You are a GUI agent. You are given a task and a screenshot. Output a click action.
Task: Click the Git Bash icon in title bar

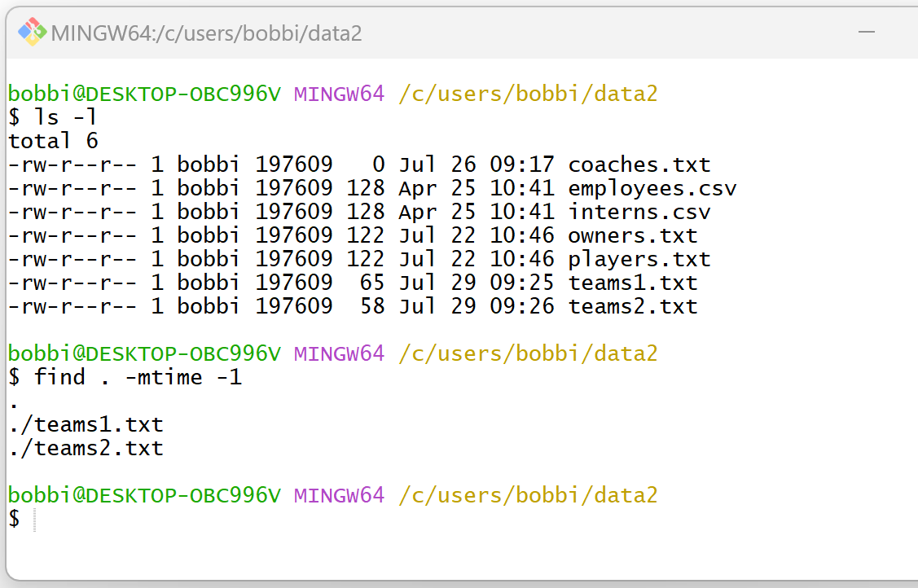click(x=32, y=32)
